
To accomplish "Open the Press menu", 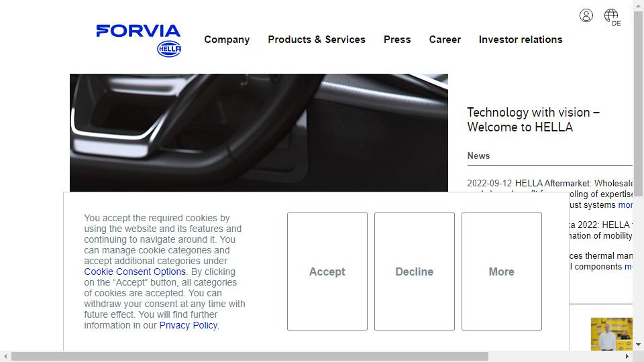I will (x=397, y=40).
